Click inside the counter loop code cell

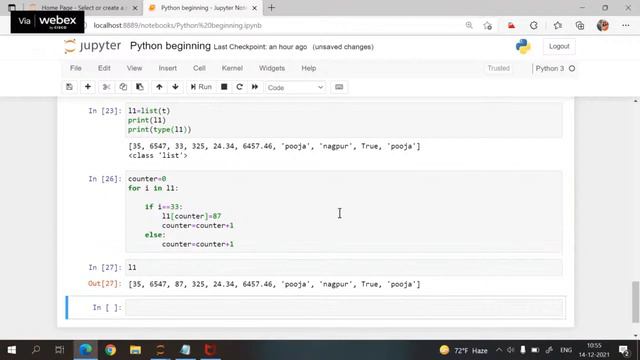pyautogui.click(x=344, y=211)
